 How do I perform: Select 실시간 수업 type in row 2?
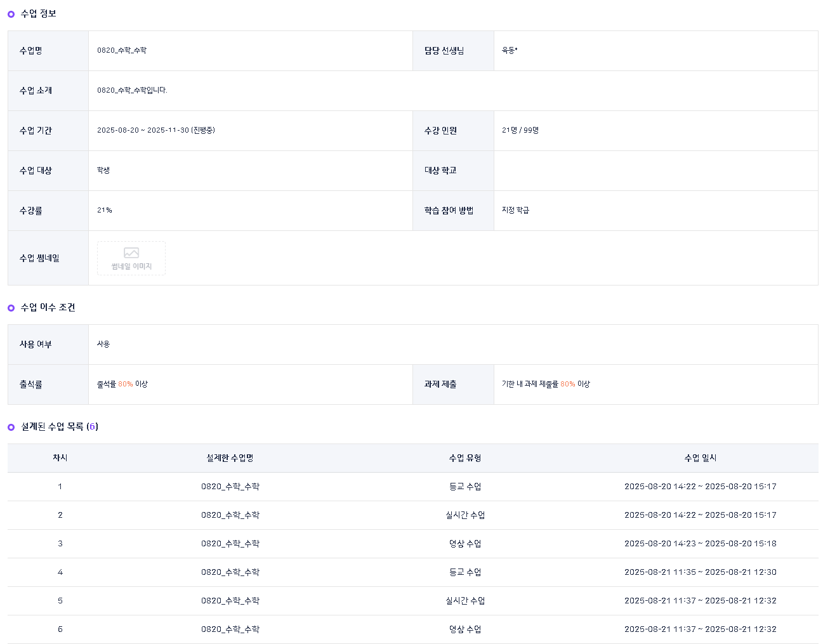coord(465,515)
